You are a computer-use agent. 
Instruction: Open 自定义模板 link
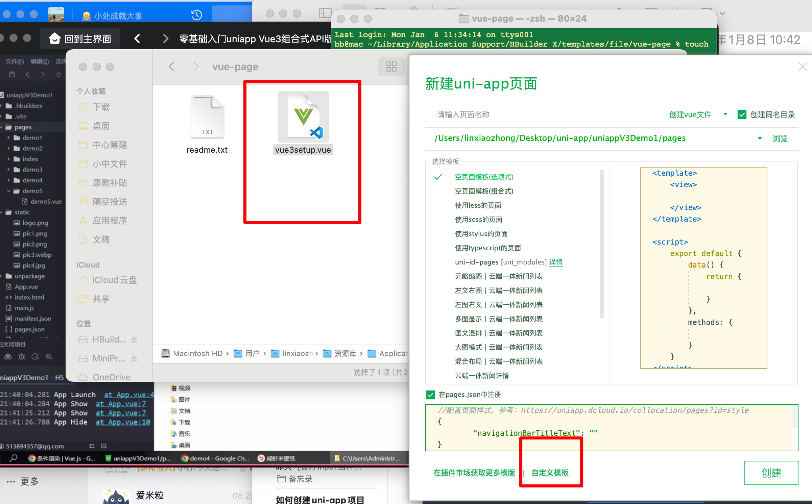pyautogui.click(x=550, y=473)
